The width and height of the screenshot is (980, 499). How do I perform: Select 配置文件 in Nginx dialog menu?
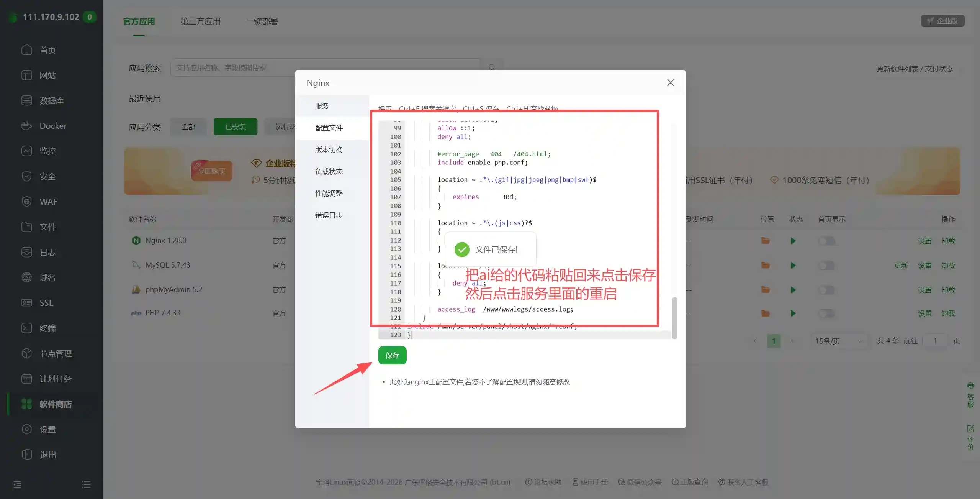pos(332,128)
